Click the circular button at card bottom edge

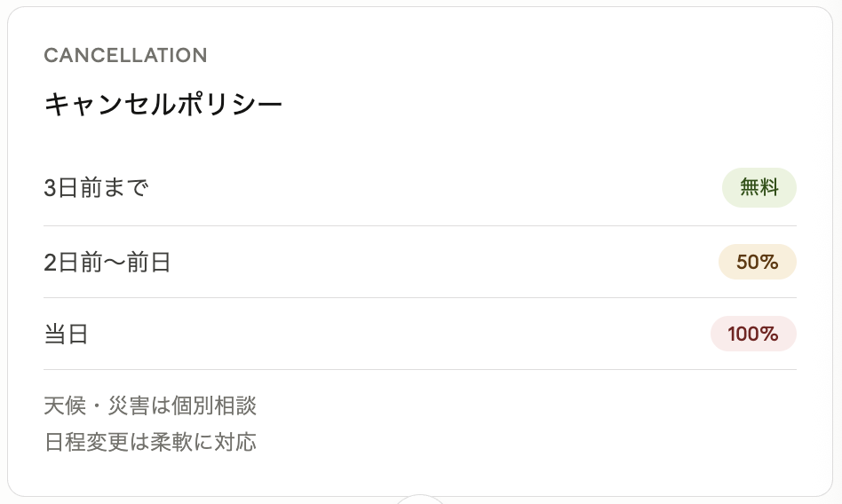tap(420, 499)
